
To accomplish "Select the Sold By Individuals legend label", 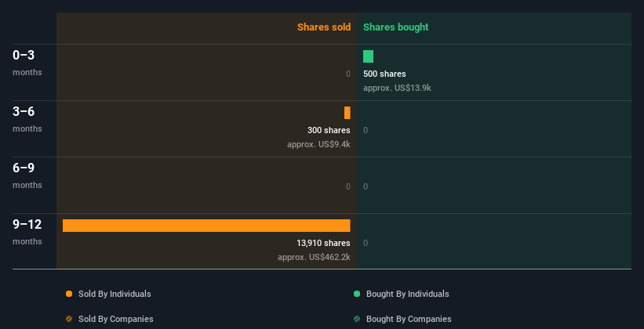I will (x=115, y=294).
